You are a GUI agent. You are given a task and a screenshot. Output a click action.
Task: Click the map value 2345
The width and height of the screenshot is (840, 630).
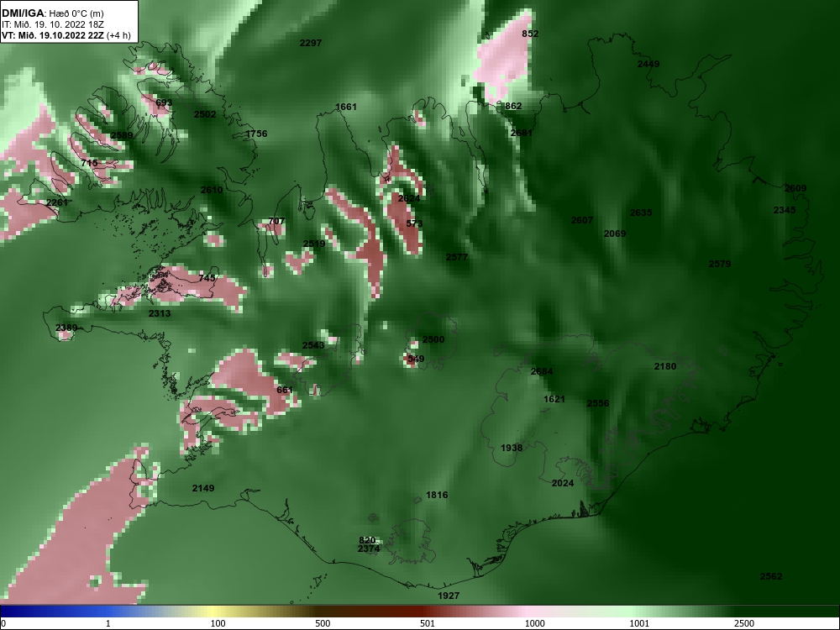(785, 211)
